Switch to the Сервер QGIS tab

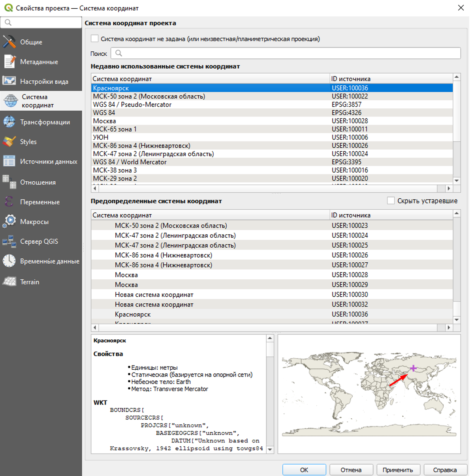pyautogui.click(x=39, y=241)
